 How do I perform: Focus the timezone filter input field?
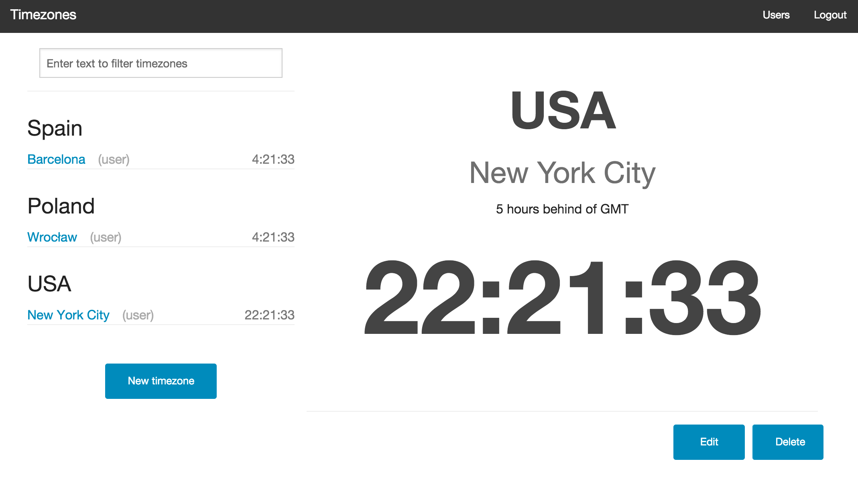pos(161,63)
